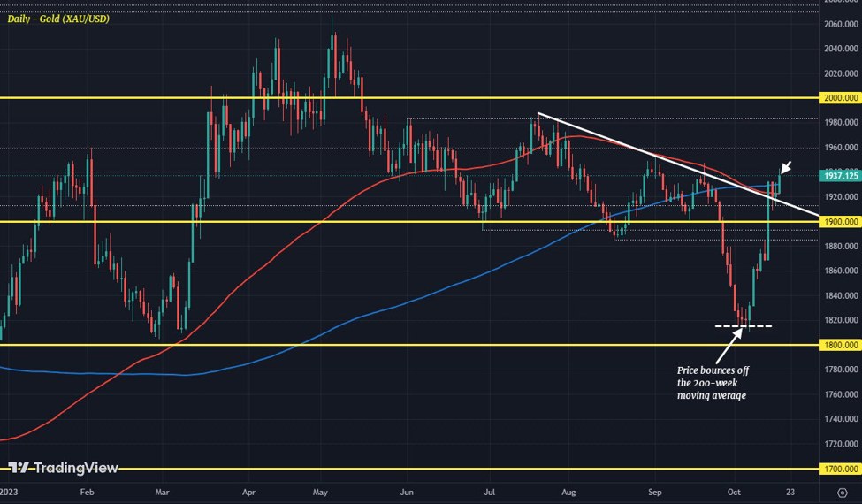The image size is (862, 504).
Task: Click the Aug label on time axis
Action: (x=568, y=492)
